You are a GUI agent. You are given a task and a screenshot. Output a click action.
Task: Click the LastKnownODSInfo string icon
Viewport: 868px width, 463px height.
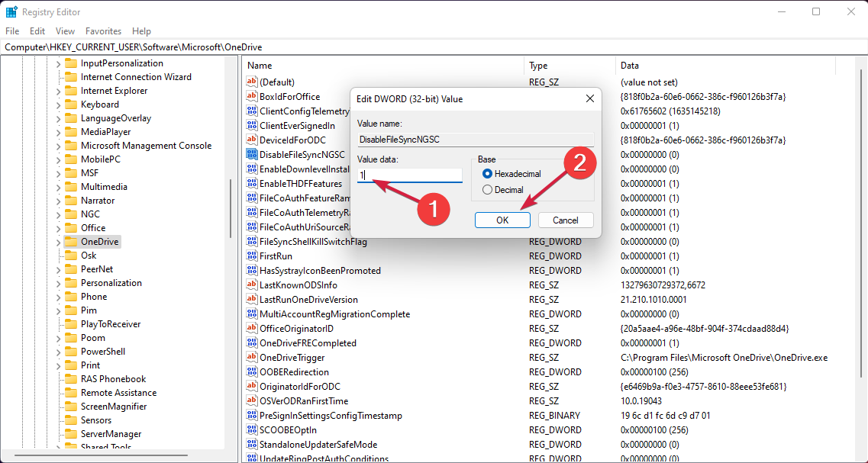[252, 285]
